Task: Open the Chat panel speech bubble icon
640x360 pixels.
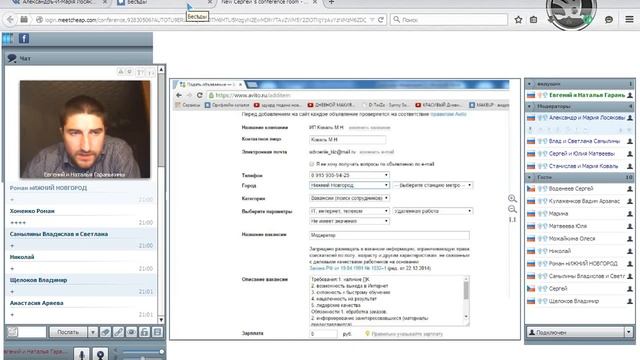Action: click(x=12, y=58)
